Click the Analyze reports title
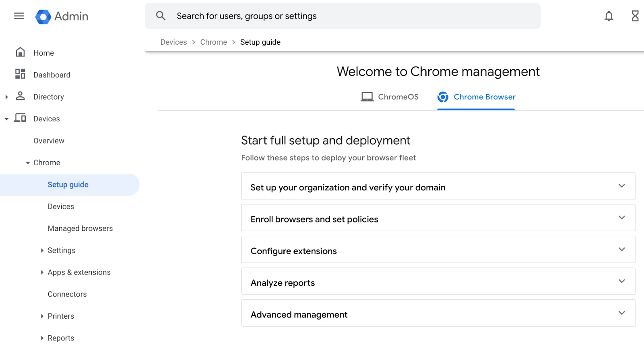This screenshot has height=355, width=644. click(283, 283)
